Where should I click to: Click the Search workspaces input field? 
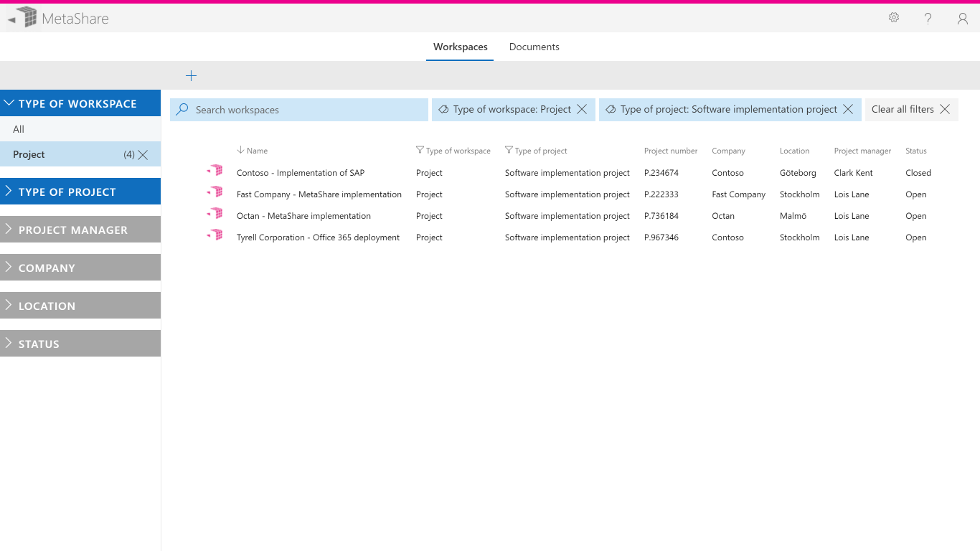coord(299,110)
